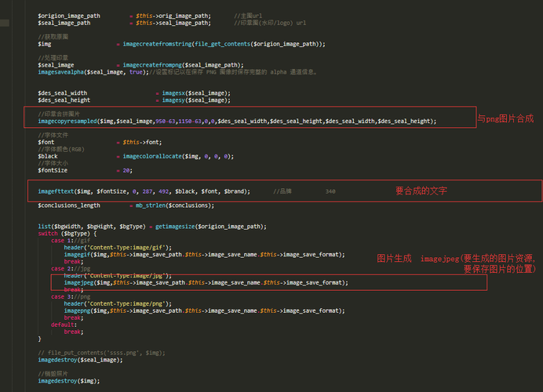This screenshot has width=543, height=392.
Task: Click the $seal_image_path variable on line two
Action: click(64, 23)
